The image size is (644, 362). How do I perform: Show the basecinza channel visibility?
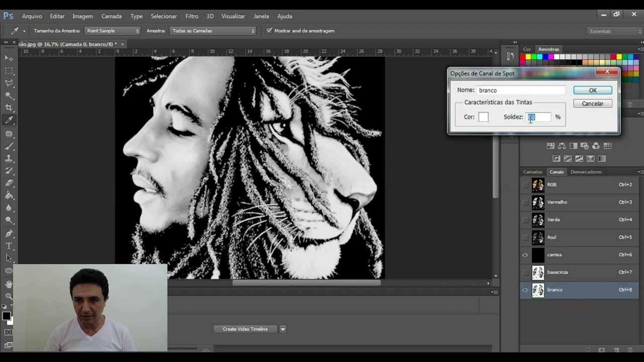[x=525, y=272]
